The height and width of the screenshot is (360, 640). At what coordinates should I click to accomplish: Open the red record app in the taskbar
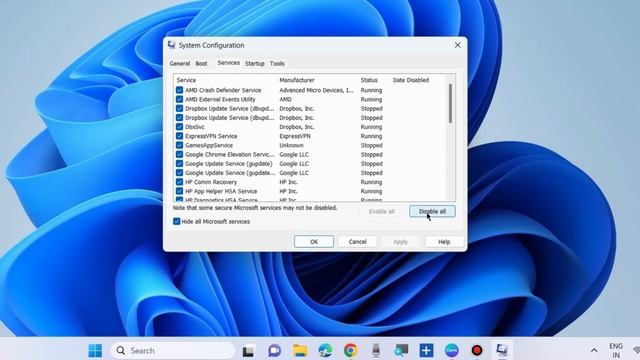477,350
